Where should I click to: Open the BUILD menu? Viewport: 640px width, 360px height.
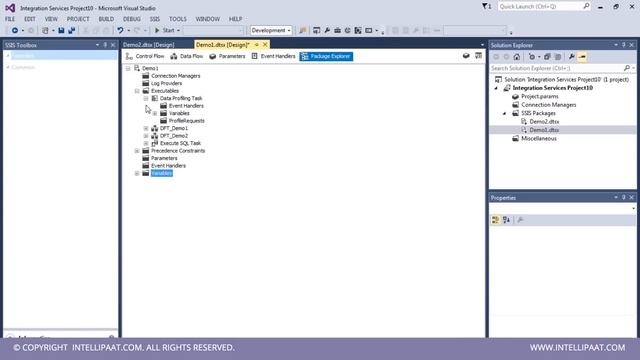[106, 19]
